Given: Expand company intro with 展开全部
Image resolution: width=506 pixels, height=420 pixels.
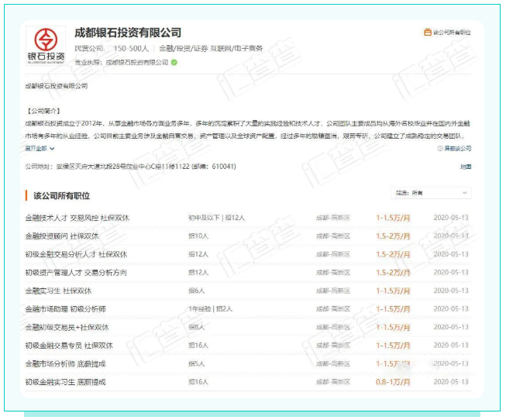Looking at the screenshot, I should pyautogui.click(x=40, y=149).
